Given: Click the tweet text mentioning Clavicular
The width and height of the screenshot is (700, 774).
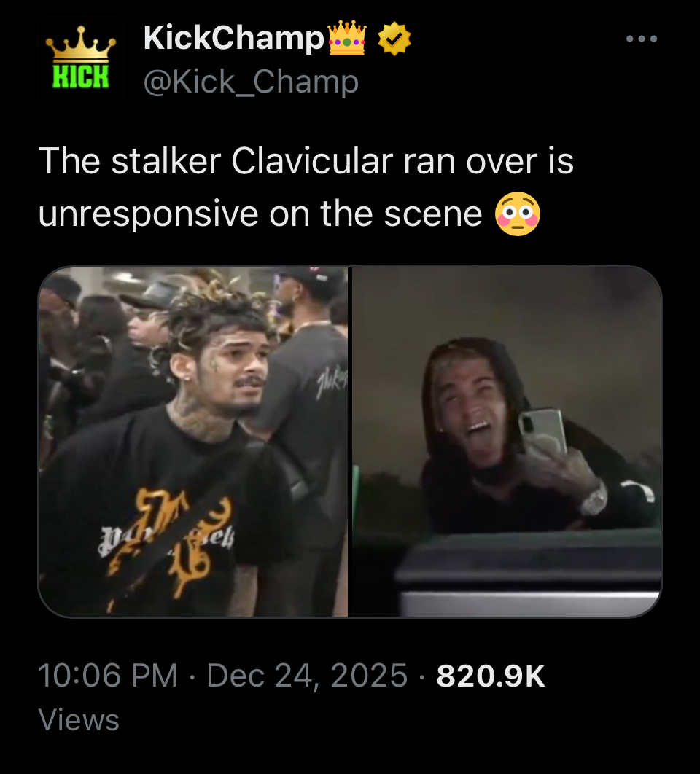Looking at the screenshot, I should tap(306, 187).
